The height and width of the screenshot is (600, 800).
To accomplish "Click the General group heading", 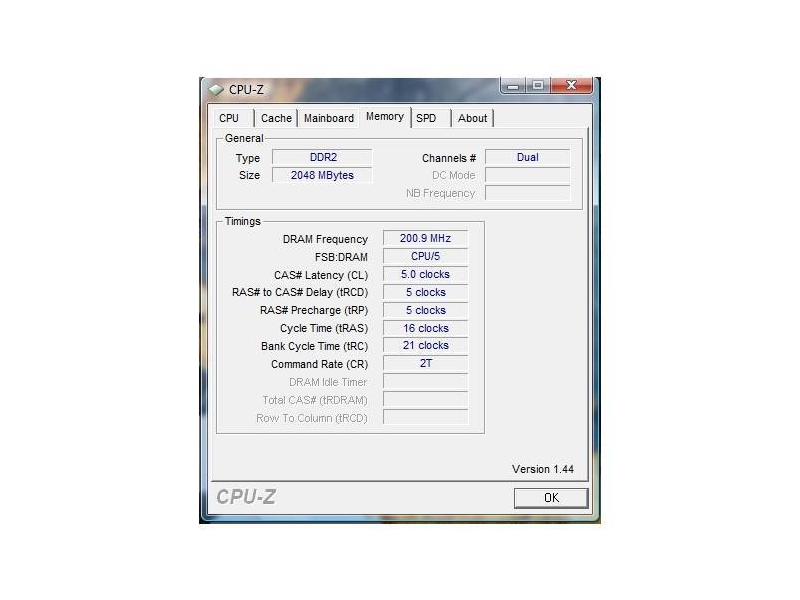I will tap(244, 138).
